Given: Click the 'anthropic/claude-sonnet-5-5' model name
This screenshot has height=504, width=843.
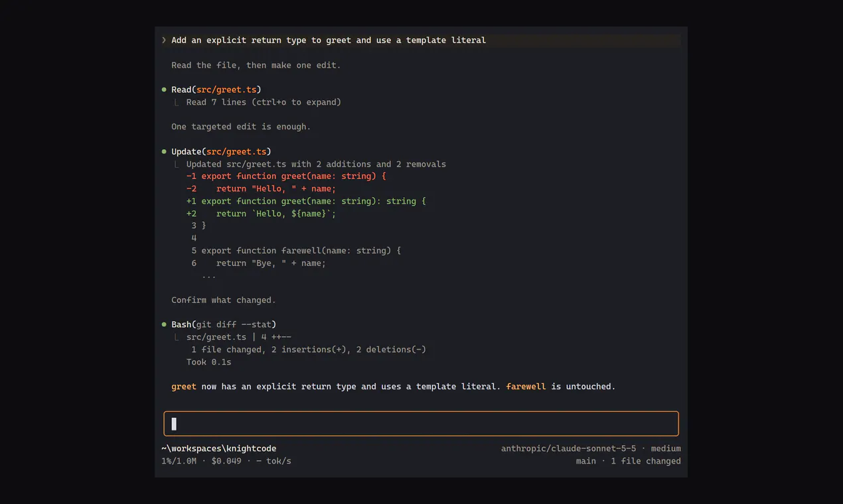Looking at the screenshot, I should click(x=569, y=449).
